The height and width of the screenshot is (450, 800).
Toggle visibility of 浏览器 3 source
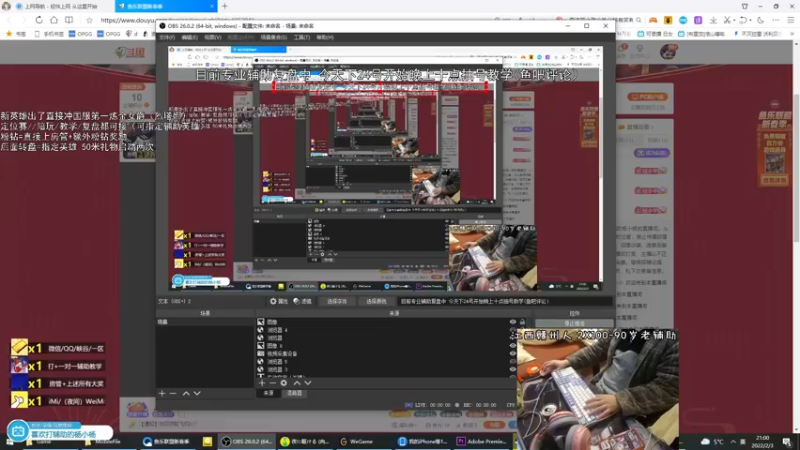tap(513, 369)
